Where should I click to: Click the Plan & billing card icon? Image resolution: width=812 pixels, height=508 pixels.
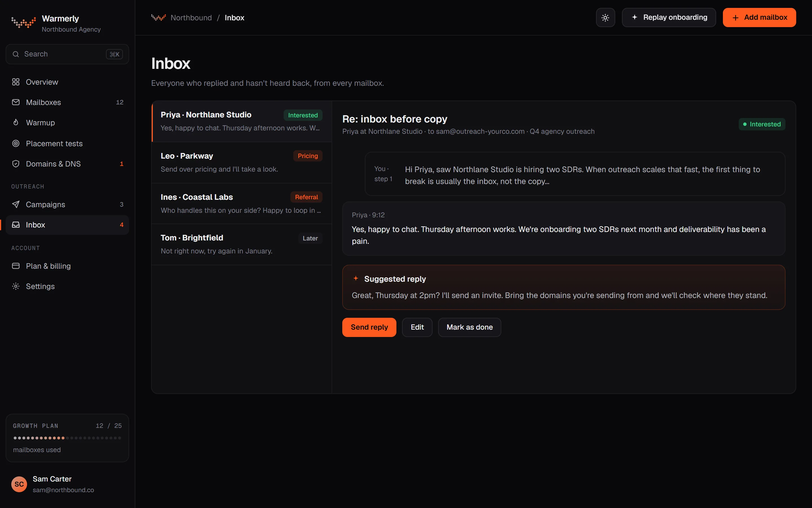[x=16, y=266]
